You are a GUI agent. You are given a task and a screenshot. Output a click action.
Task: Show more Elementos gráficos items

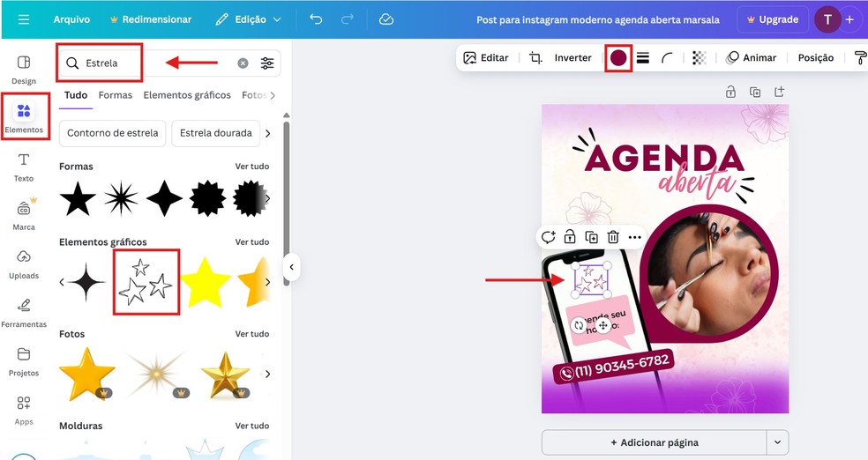click(x=268, y=282)
